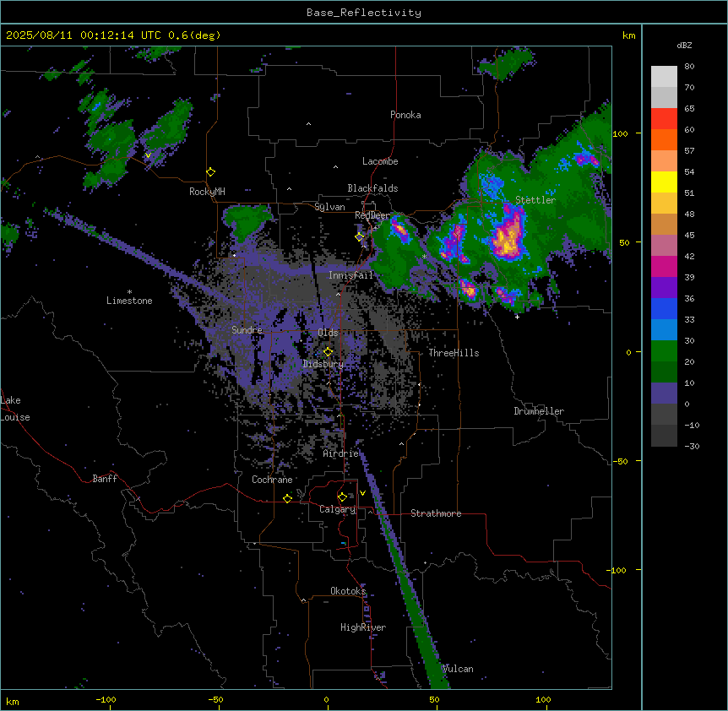
Task: Select the dark gray -10 dBZ legend swatch
Action: (x=664, y=436)
